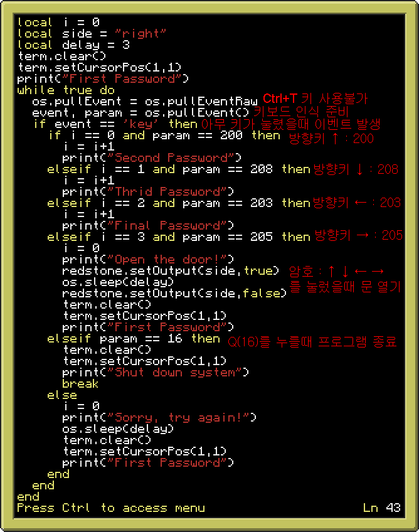
Task: Click the print "Final Password" line
Action: [x=148, y=226]
